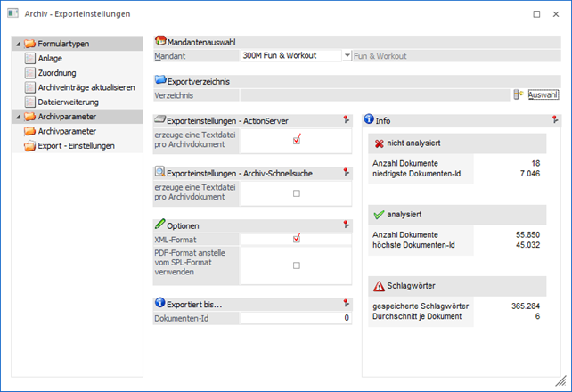
Task: Click the Dokumenten-Id input field
Action: click(296, 318)
